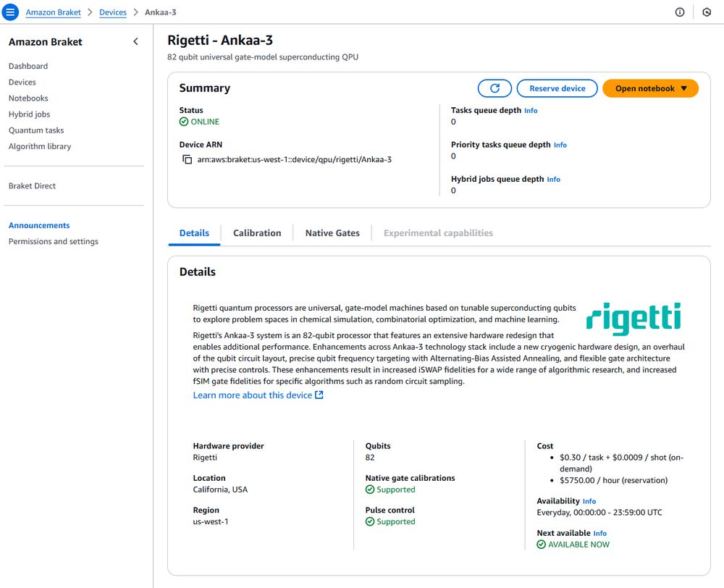This screenshot has width=724, height=588.
Task: Click the Everyday availability time range
Action: tap(599, 512)
